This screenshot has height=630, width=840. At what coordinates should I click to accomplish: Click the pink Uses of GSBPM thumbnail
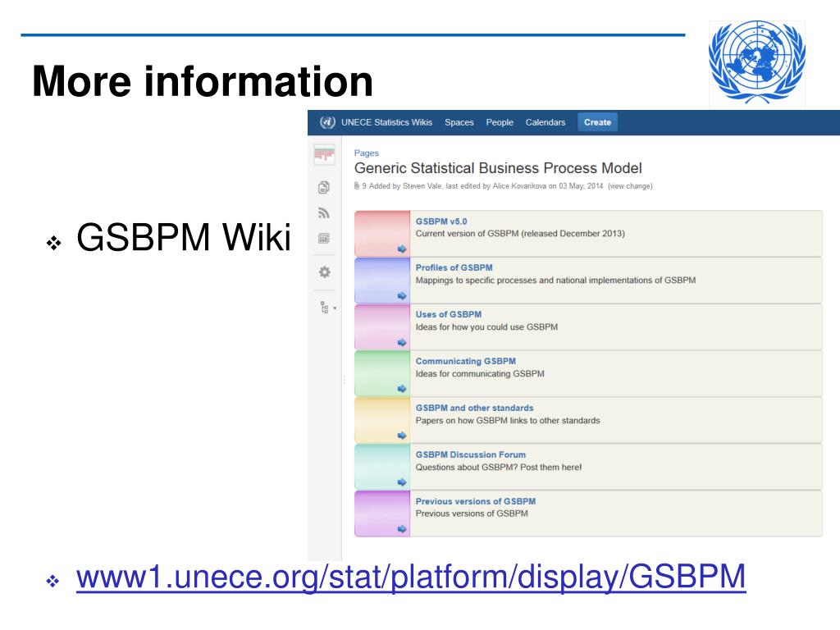coord(382,326)
